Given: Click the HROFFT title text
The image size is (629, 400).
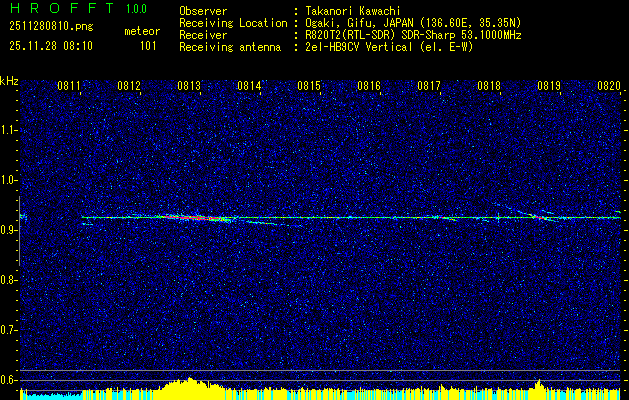Looking at the screenshot, I should coord(61,8).
